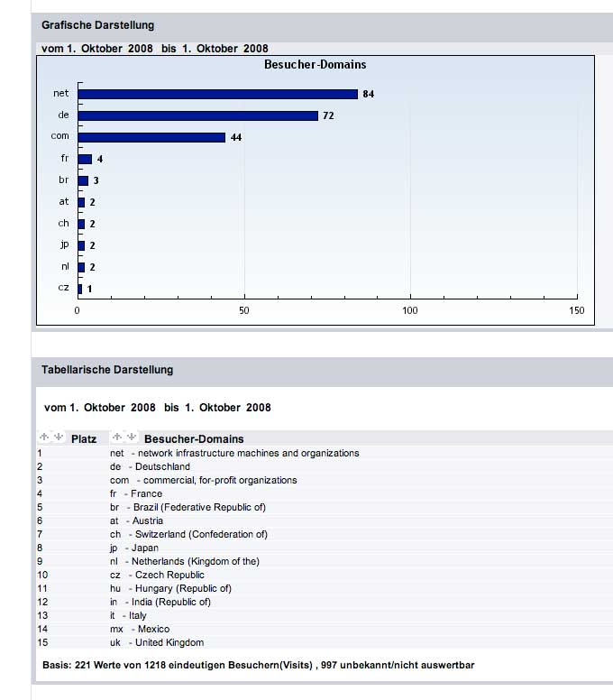Sort Platz column descending with down arrow
This screenshot has height=700, width=613.
point(58,437)
